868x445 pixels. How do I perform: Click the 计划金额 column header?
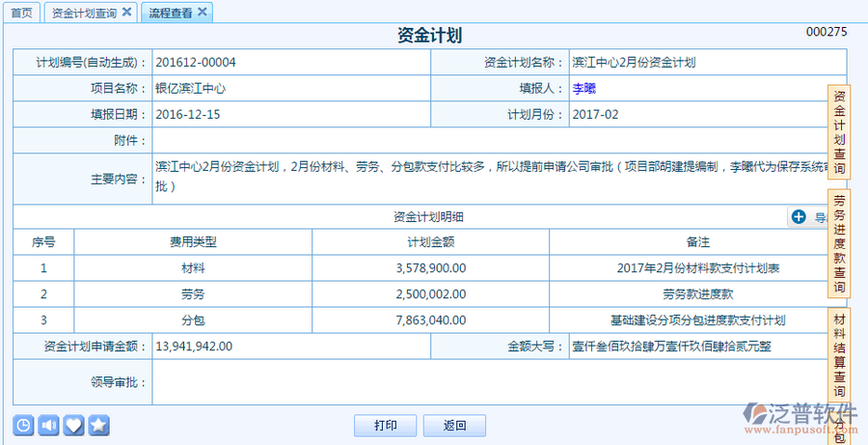tap(431, 242)
